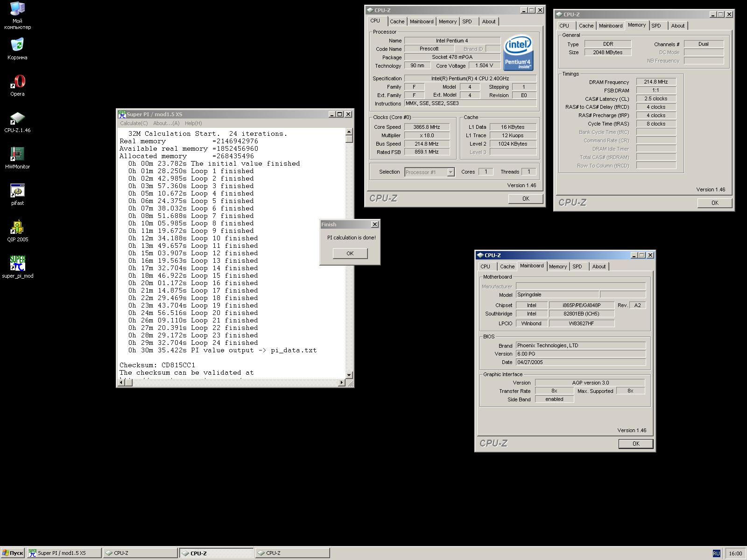Switch to Mainboard tab in the CPU window
Viewport: 747px width, 560px height.
click(x=422, y=21)
